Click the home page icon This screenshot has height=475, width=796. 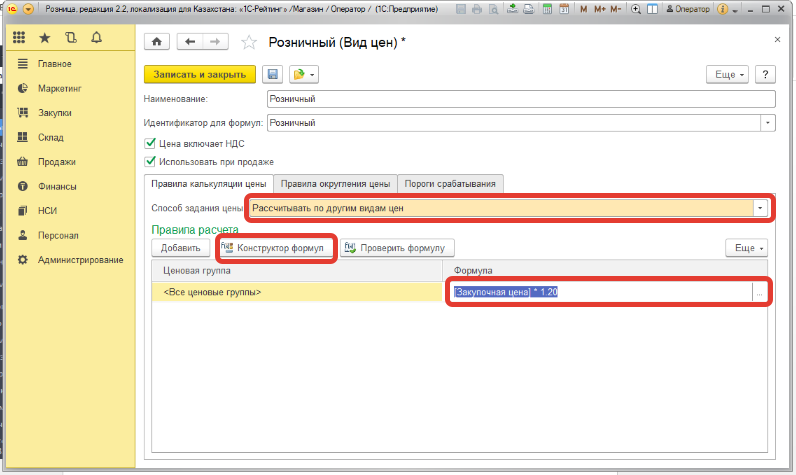pos(156,42)
